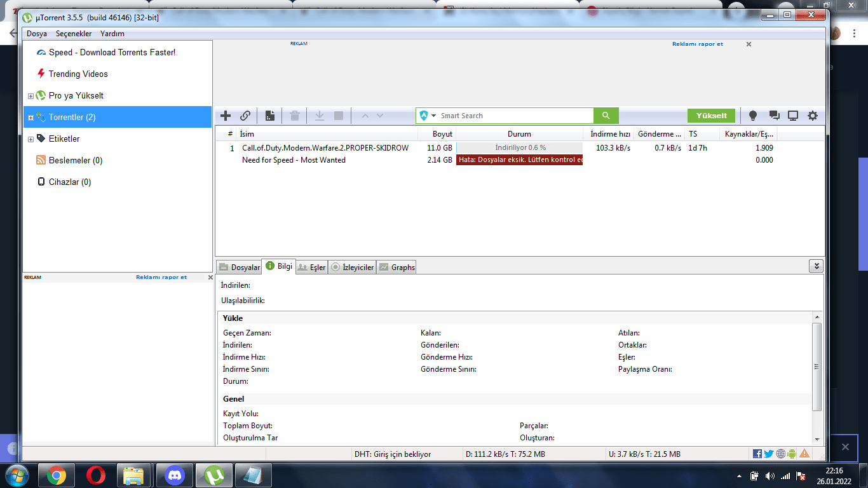Viewport: 868px width, 488px height.
Task: Click the İndiriliyor 0.6 % progress bar
Action: (x=520, y=147)
